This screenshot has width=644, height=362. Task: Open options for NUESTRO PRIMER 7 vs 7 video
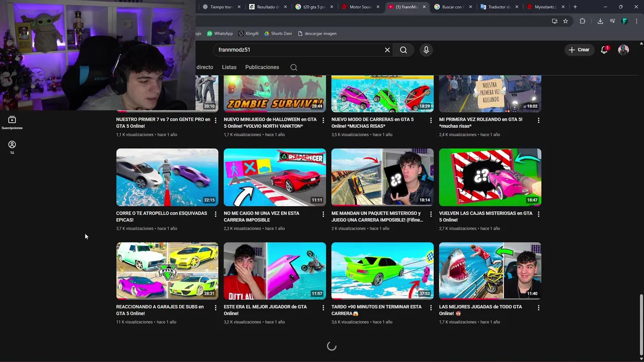[x=215, y=120]
